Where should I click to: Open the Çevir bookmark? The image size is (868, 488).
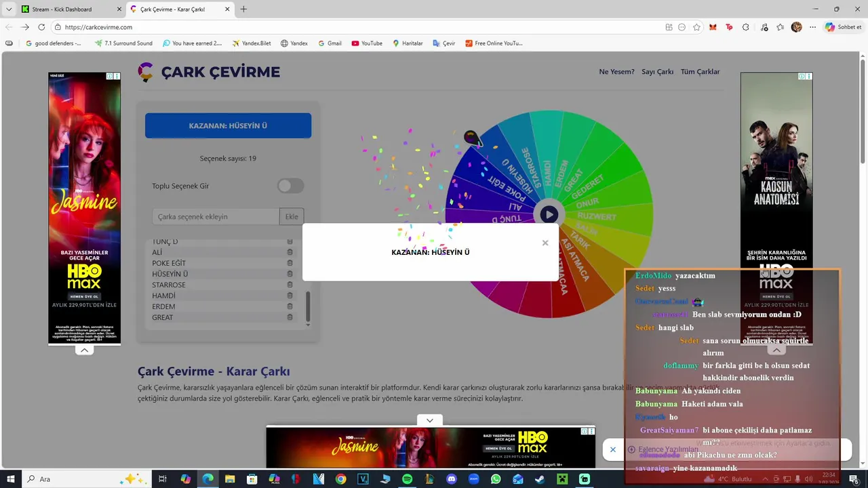[444, 43]
